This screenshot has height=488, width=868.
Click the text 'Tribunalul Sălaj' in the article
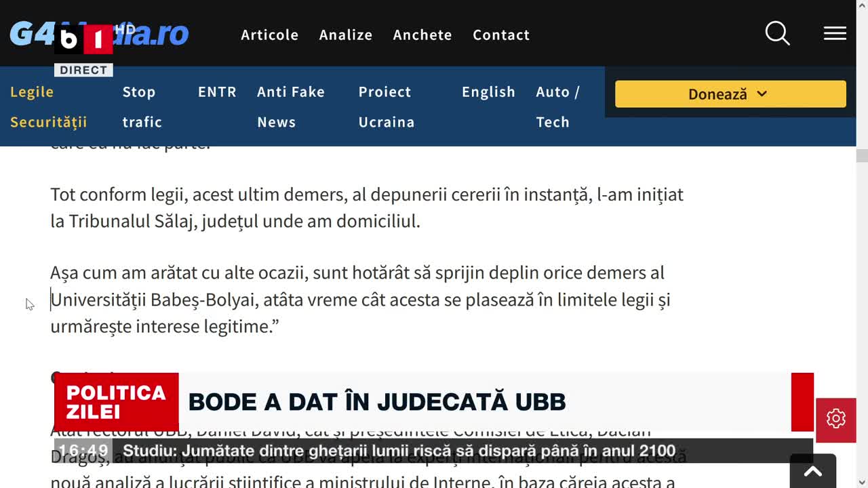click(133, 222)
